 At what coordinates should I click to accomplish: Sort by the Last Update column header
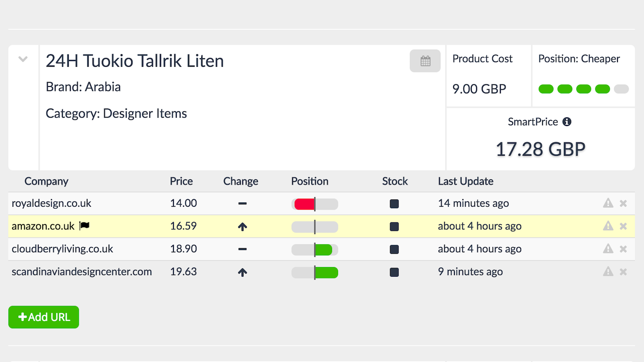point(465,181)
